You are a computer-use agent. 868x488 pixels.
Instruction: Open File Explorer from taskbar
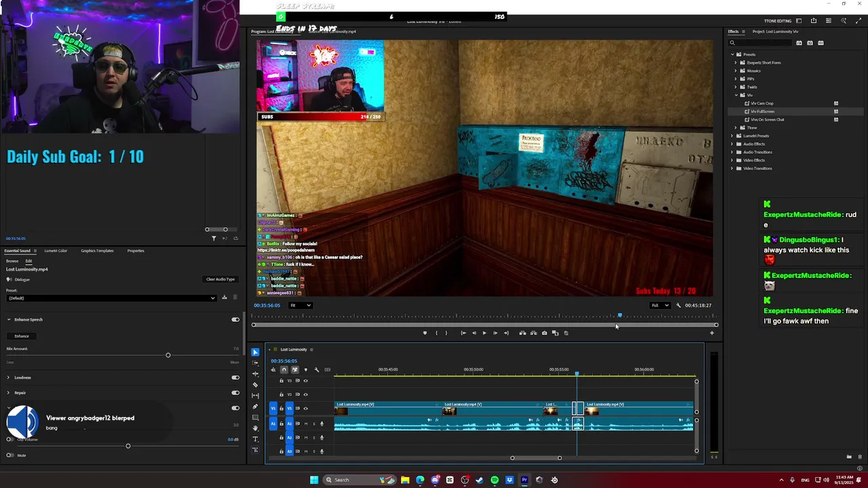405,480
